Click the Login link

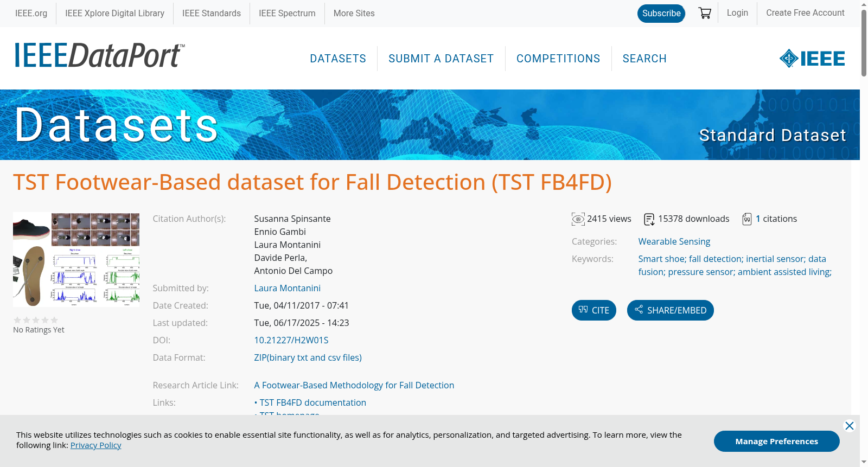tap(738, 12)
